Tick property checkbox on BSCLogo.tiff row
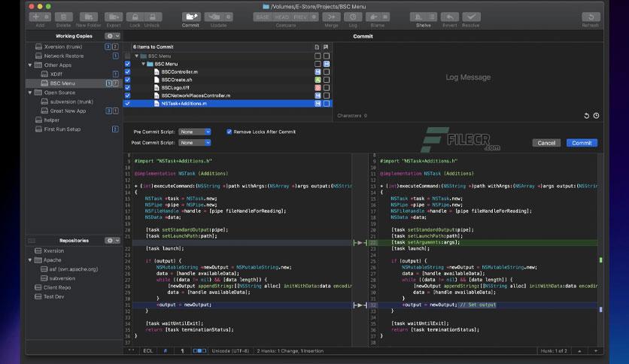 click(327, 87)
